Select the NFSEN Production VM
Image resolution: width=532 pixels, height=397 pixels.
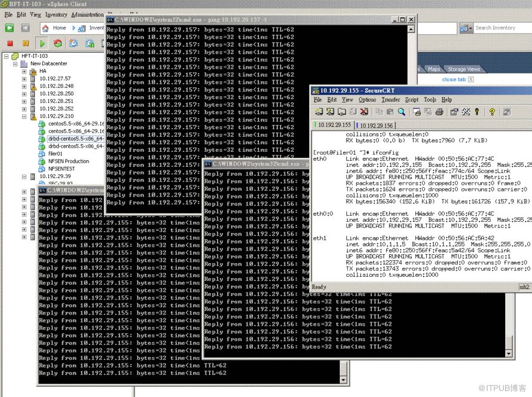pos(69,161)
